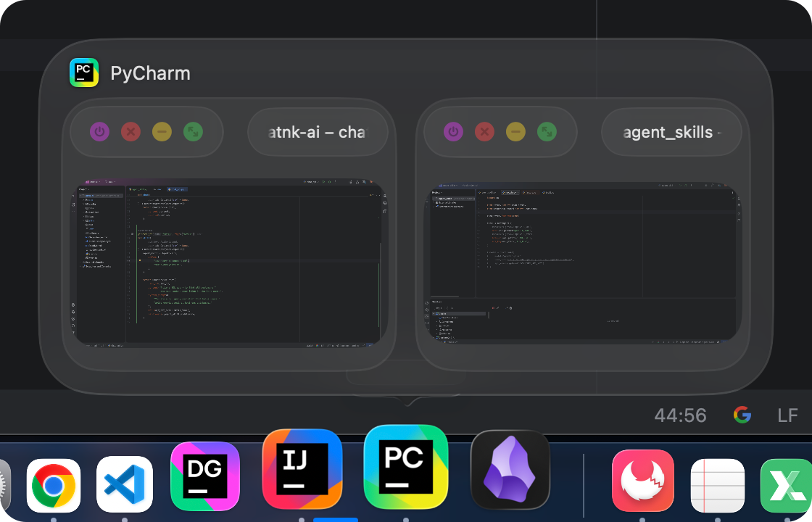Click the Google icon in status bar
This screenshot has height=522, width=812.
coord(742,415)
